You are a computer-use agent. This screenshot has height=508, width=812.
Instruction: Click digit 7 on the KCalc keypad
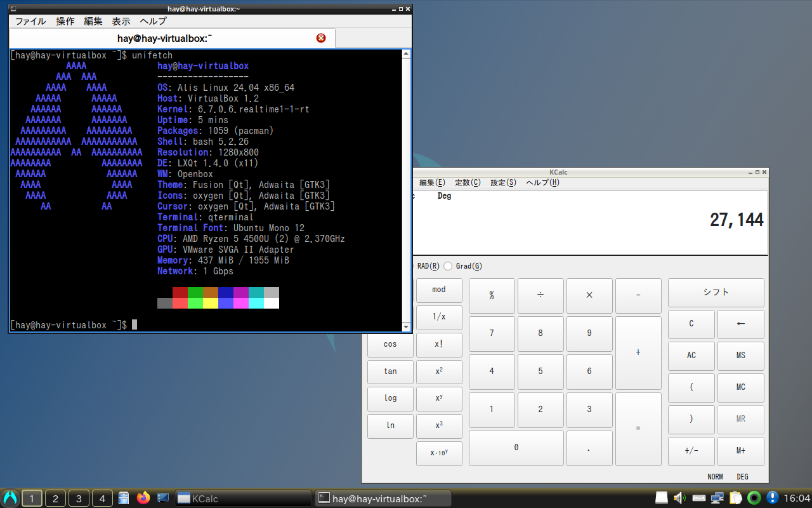coord(492,333)
